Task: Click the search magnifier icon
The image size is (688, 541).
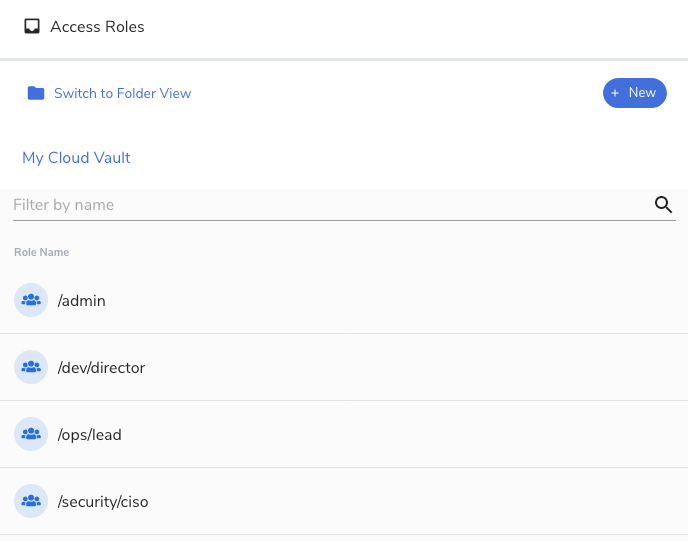Action: [x=663, y=204]
